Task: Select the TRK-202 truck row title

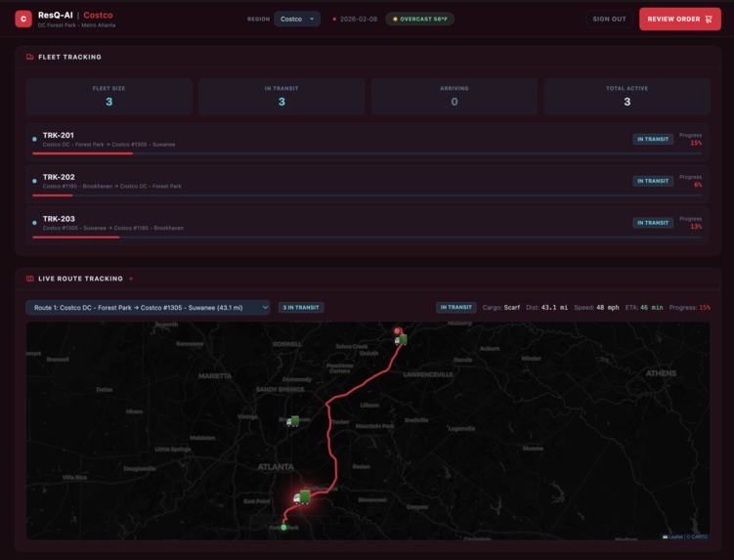Action: pos(59,177)
